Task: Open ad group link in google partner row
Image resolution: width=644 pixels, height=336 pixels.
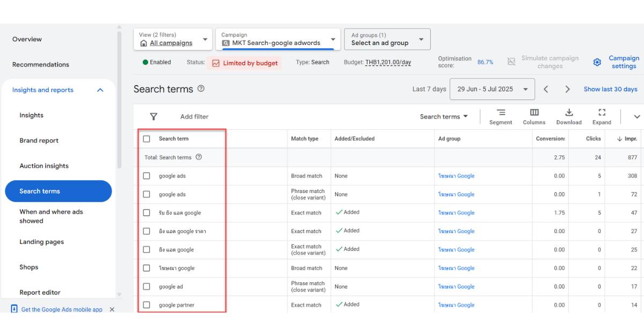Action: (x=456, y=305)
